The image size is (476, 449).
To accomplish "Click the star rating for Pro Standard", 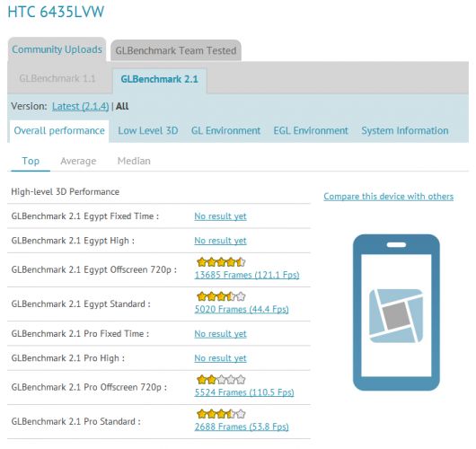I will (221, 414).
